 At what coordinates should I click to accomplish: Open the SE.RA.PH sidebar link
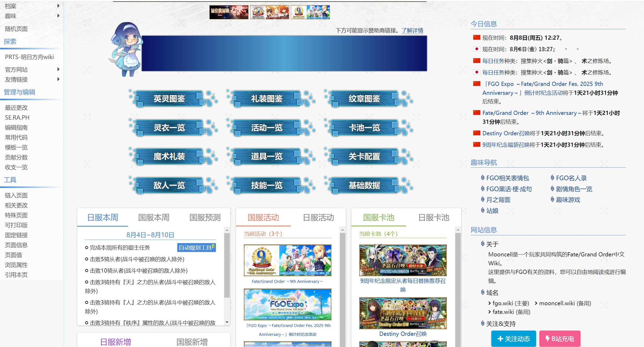[17, 117]
